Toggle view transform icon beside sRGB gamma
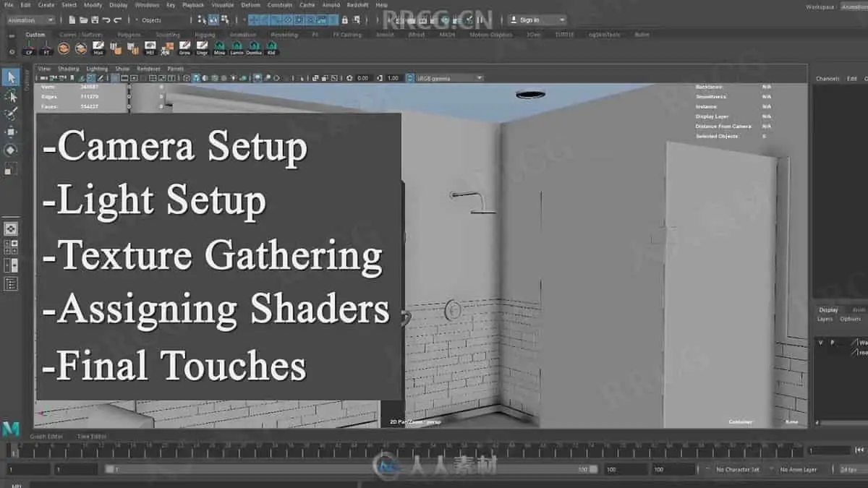This screenshot has width=868, height=488. 411,78
